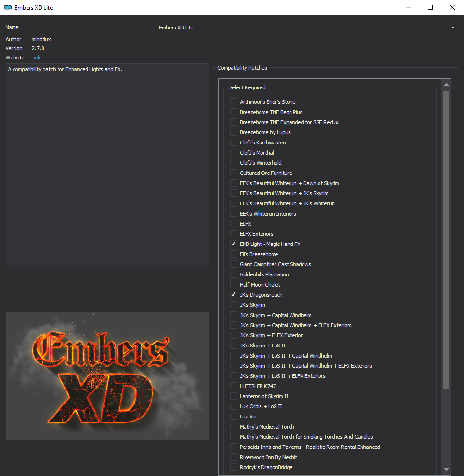Enable Lux Orbis + LoS II patch

click(x=233, y=406)
